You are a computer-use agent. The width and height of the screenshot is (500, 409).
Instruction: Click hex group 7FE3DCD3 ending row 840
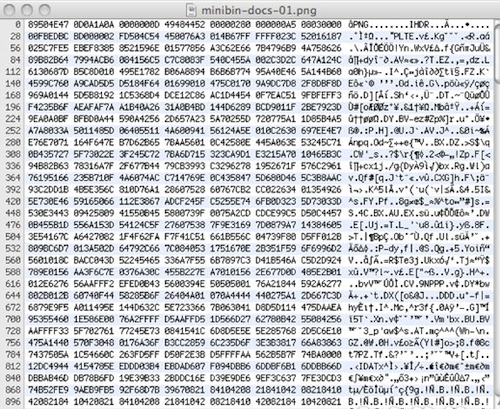[x=321, y=378]
